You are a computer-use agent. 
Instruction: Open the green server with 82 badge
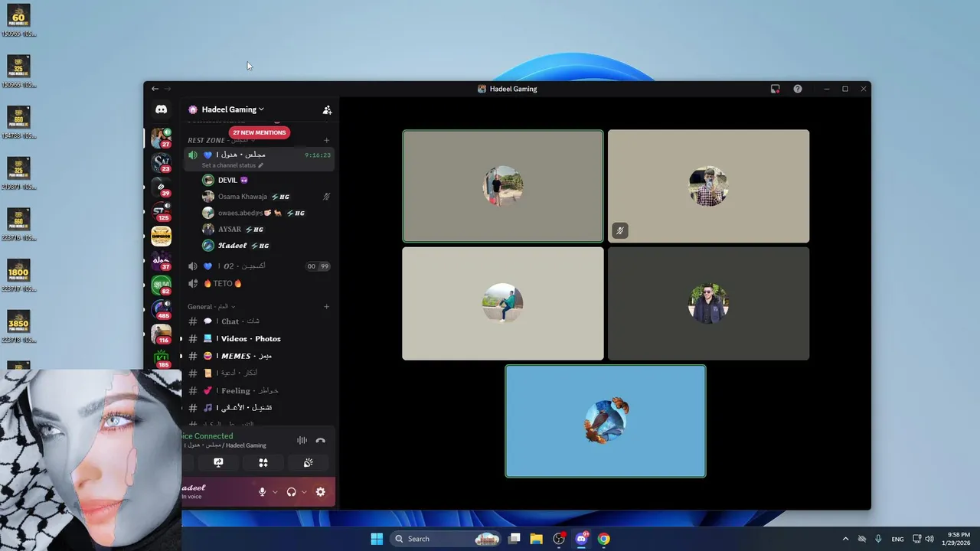161,285
